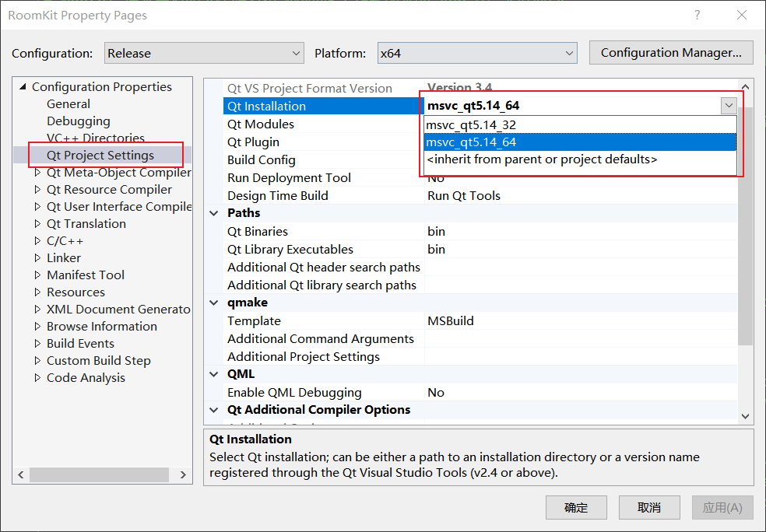Click the property grid scroll up arrow
Image resolution: width=766 pixels, height=532 pixels.
[745, 87]
